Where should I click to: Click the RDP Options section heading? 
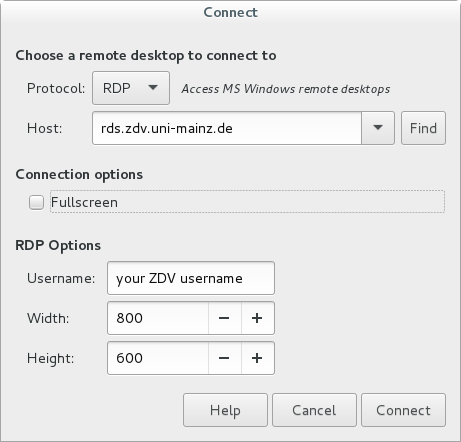coord(58,246)
